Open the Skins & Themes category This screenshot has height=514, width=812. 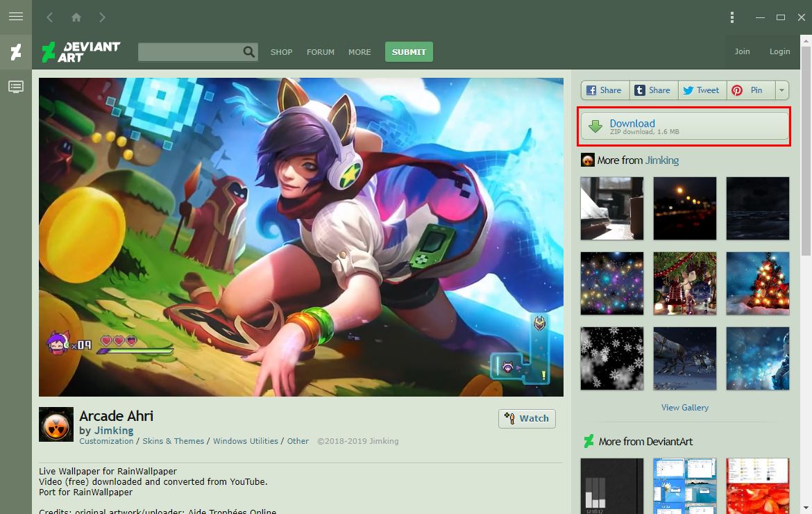(x=173, y=441)
